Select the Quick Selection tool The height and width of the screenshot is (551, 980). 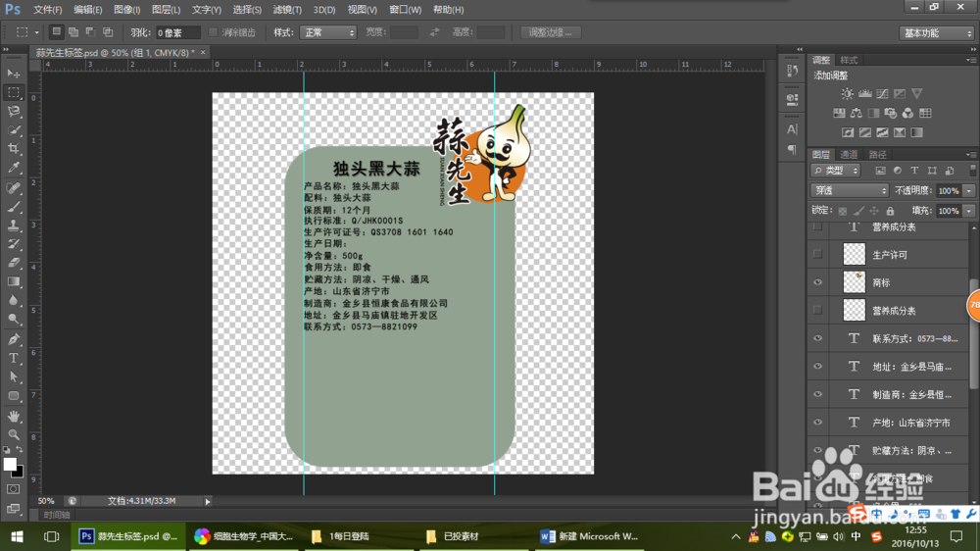tap(13, 129)
